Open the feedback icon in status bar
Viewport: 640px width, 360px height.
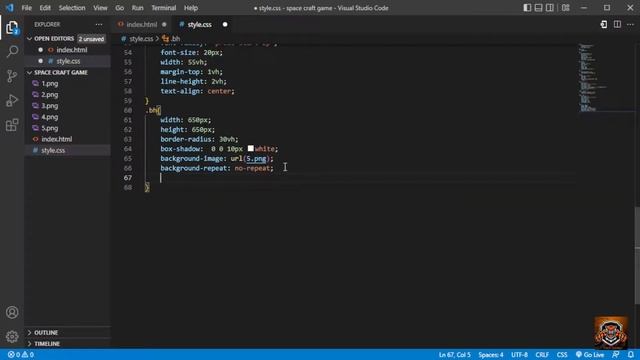(x=616, y=355)
